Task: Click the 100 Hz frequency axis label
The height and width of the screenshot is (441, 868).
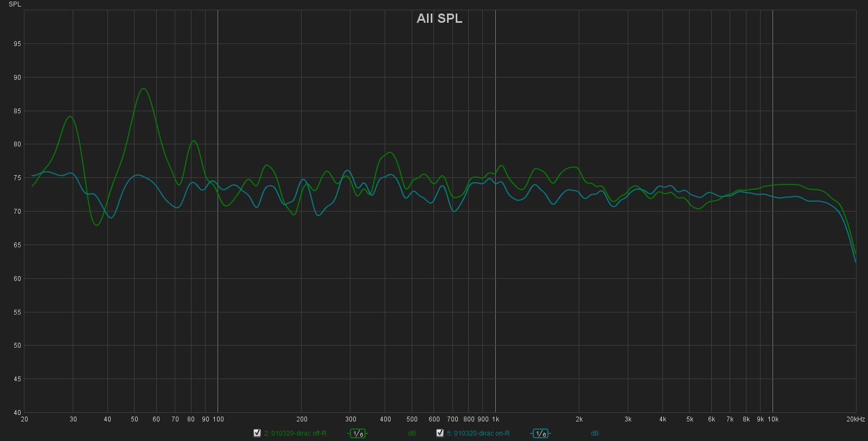Action: point(218,419)
